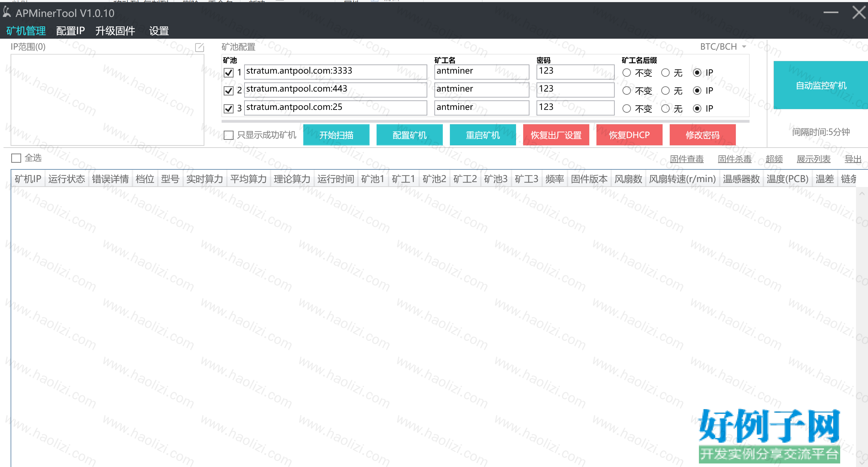
Task: Edit pool 2 password field
Action: tap(576, 89)
